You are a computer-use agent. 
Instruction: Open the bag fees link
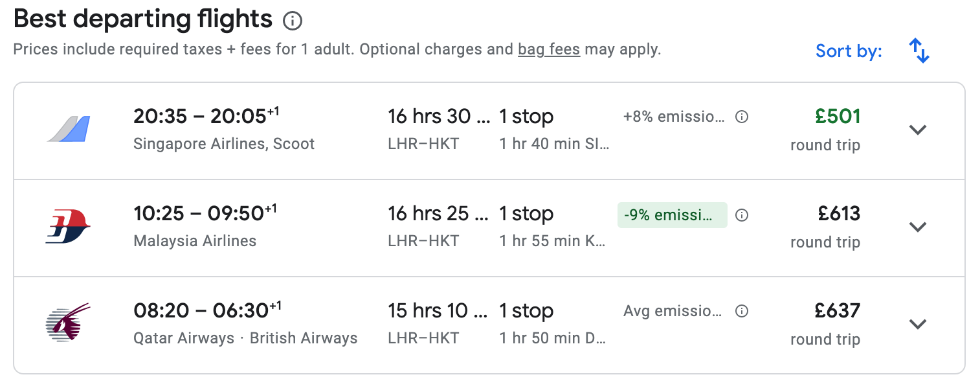[548, 49]
